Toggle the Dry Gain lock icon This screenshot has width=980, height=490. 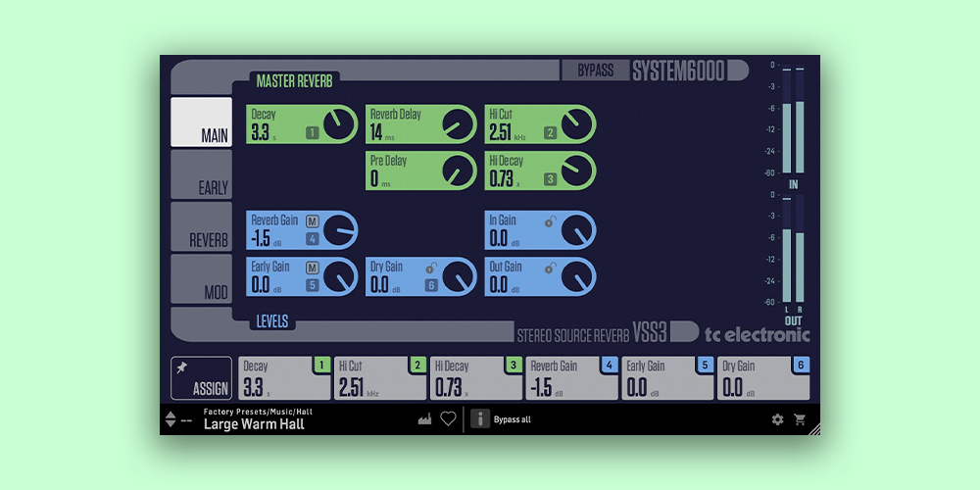(x=431, y=268)
